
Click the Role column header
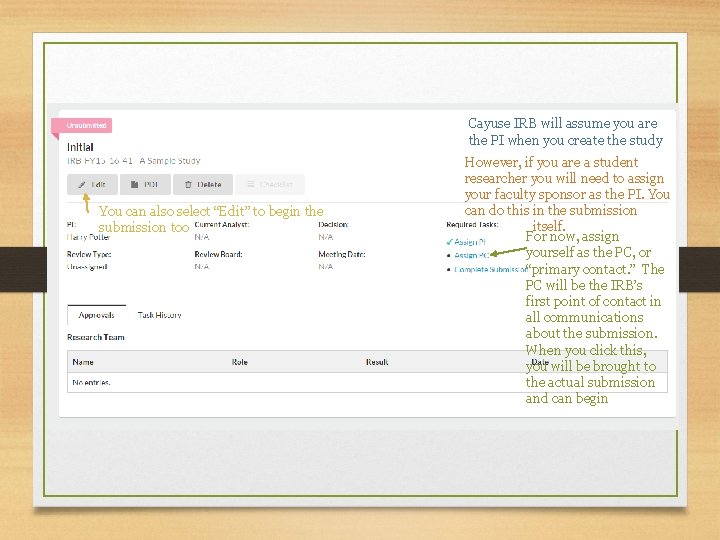tap(240, 362)
